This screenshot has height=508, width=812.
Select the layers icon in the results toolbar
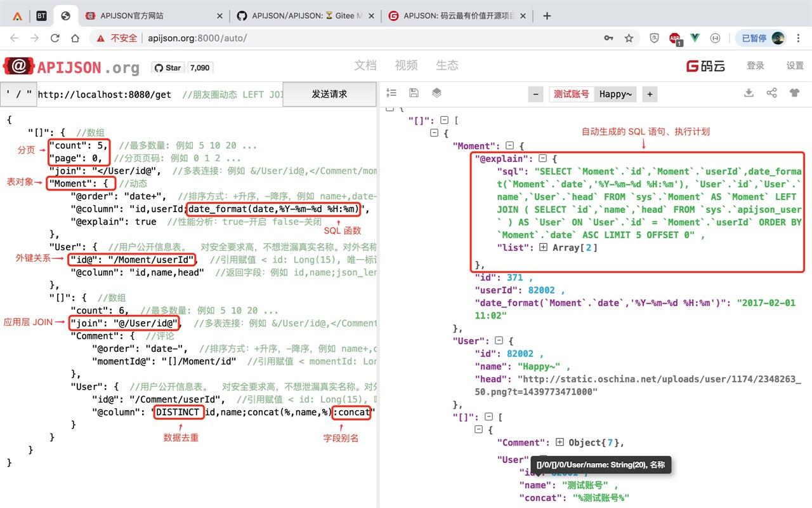click(x=436, y=93)
